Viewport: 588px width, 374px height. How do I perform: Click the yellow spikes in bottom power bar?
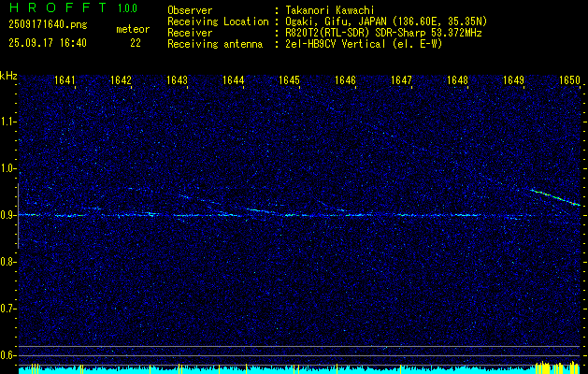545,367
